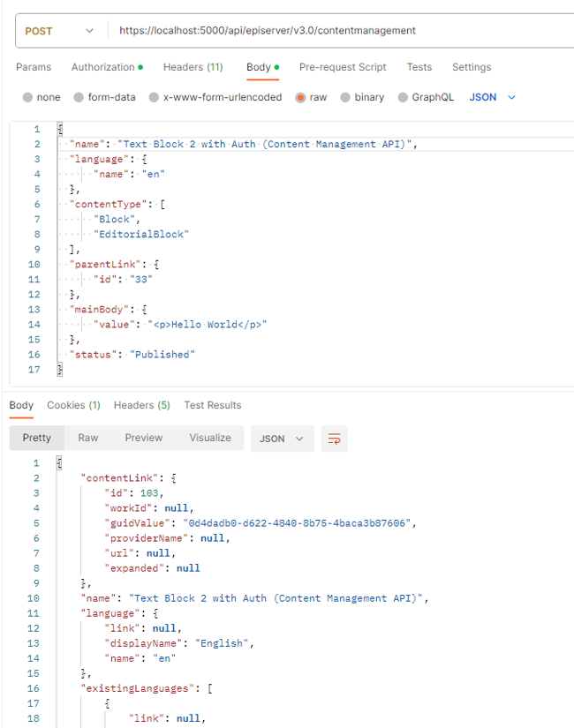
Task: Select the Pre-request Script tab
Action: click(x=343, y=67)
